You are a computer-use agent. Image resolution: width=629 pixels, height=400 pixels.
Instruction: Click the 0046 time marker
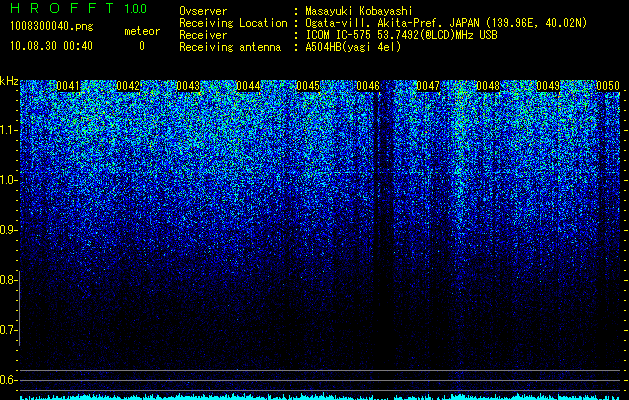(368, 86)
